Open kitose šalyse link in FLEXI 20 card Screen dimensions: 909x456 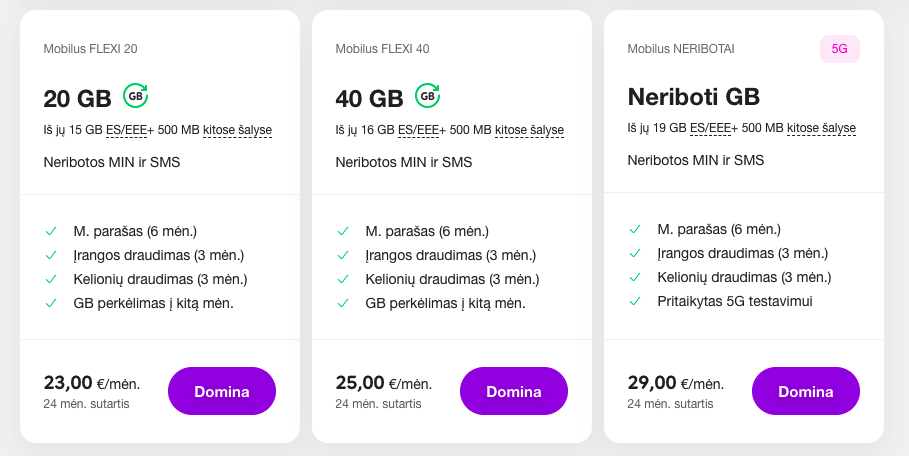[237, 130]
